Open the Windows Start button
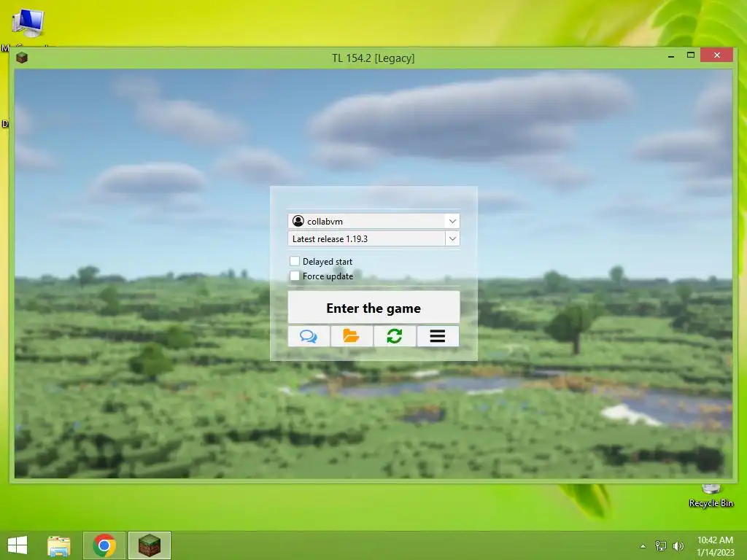Viewport: 747px width, 560px height. tap(18, 545)
